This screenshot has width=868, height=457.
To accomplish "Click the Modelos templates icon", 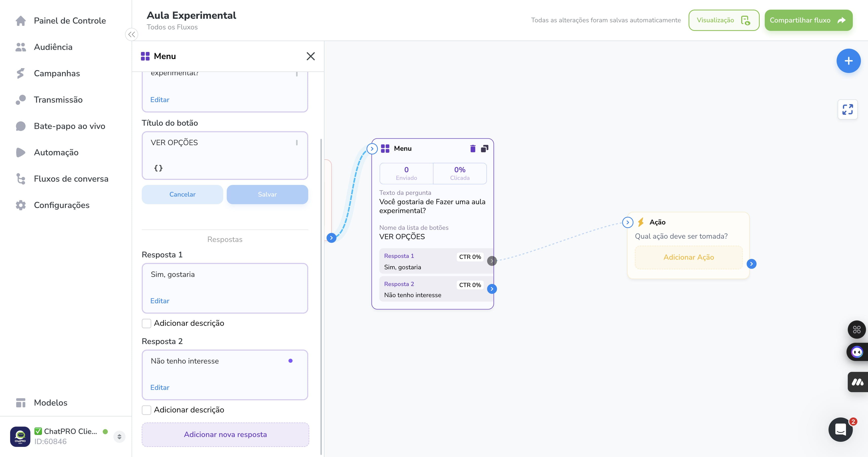I will tap(20, 403).
